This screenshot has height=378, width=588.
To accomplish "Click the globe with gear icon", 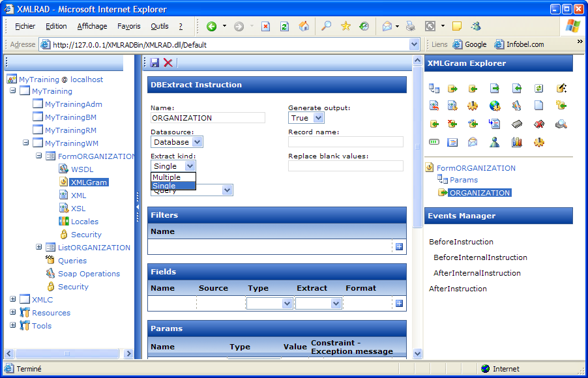I will tap(495, 106).
